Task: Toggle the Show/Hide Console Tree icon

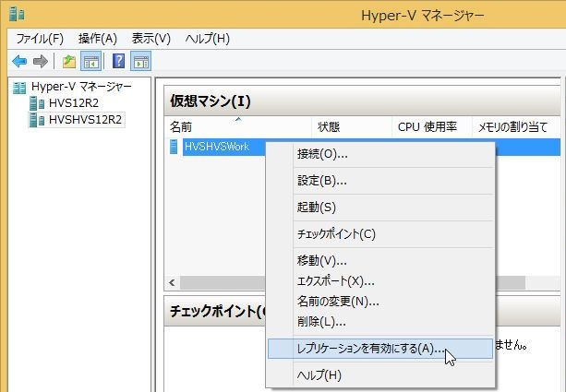Action: click(90, 61)
